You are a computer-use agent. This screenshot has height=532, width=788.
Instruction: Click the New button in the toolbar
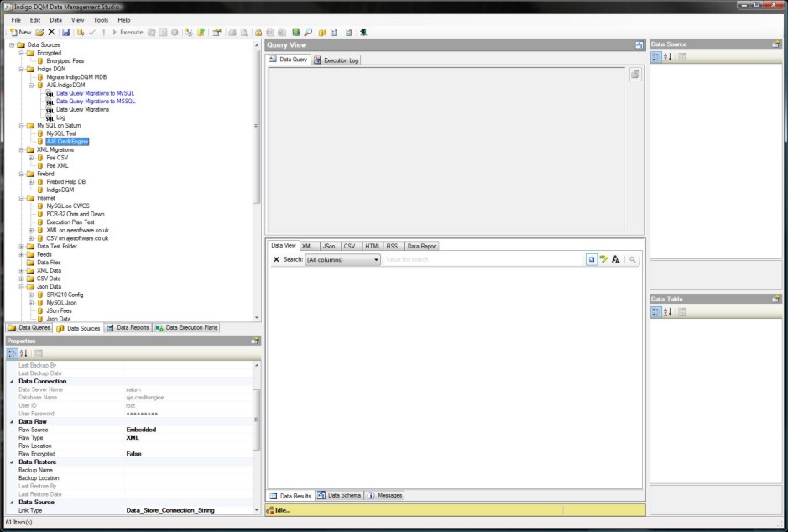point(20,32)
